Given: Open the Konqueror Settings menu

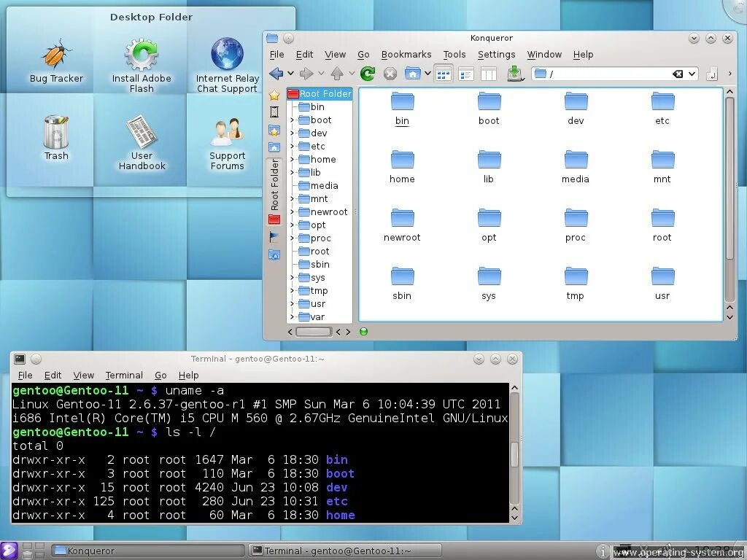Looking at the screenshot, I should click(x=496, y=54).
